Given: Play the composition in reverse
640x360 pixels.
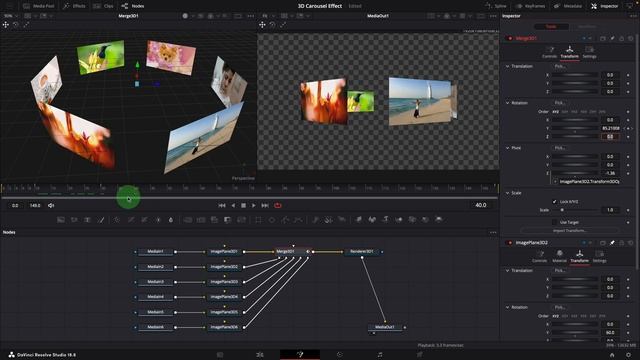Looking at the screenshot, I should pos(233,205).
